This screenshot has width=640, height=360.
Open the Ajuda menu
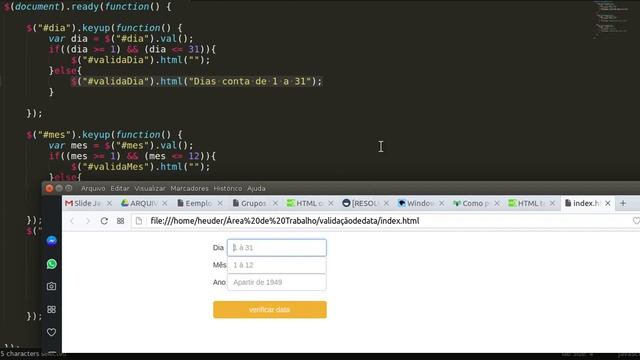click(256, 189)
